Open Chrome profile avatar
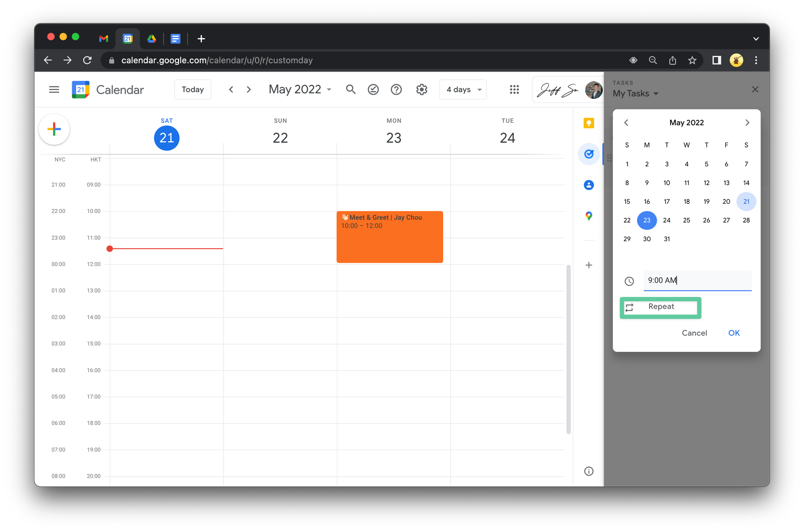Screen dimensions: 804x532 tap(736, 60)
